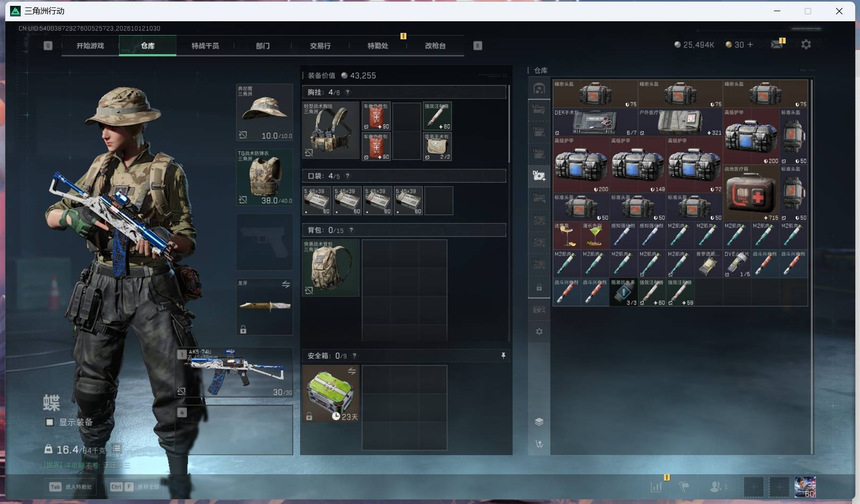Show help for 安全箱 section

354,356
